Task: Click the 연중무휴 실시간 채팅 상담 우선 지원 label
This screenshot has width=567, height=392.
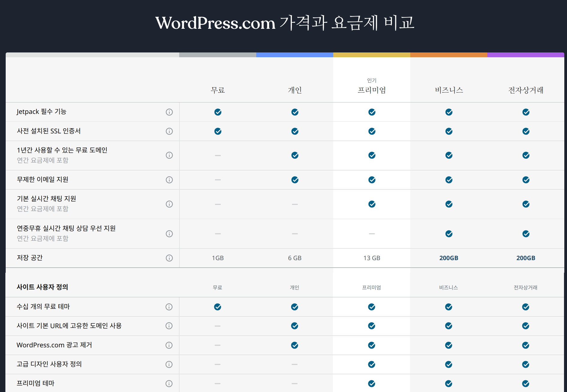Action: pyautogui.click(x=66, y=228)
